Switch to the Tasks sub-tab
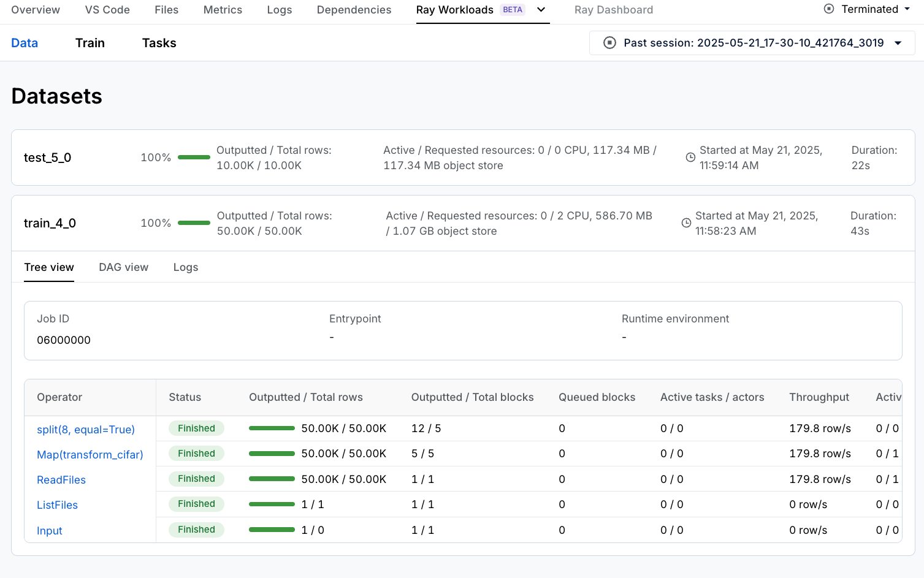This screenshot has width=924, height=578. [159, 43]
